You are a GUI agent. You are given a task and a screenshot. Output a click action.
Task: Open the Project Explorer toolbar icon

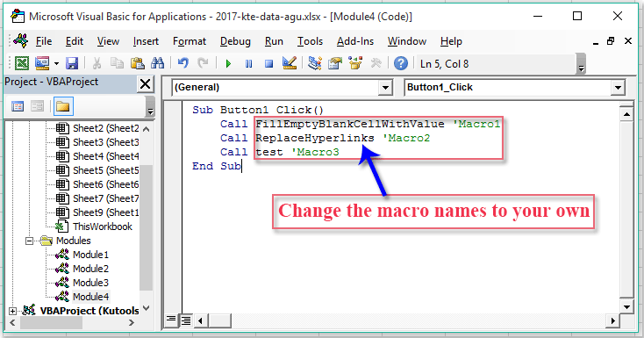315,63
